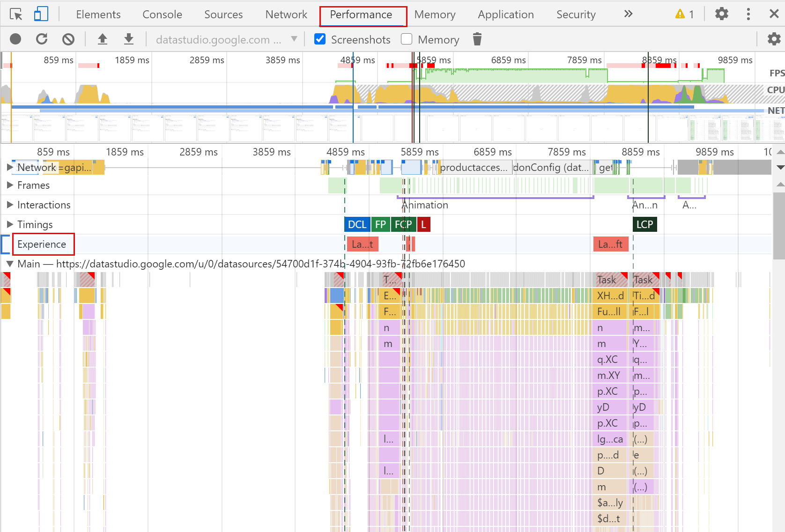Switch to the Network tab
Viewport: 785px width, 532px height.
click(286, 15)
